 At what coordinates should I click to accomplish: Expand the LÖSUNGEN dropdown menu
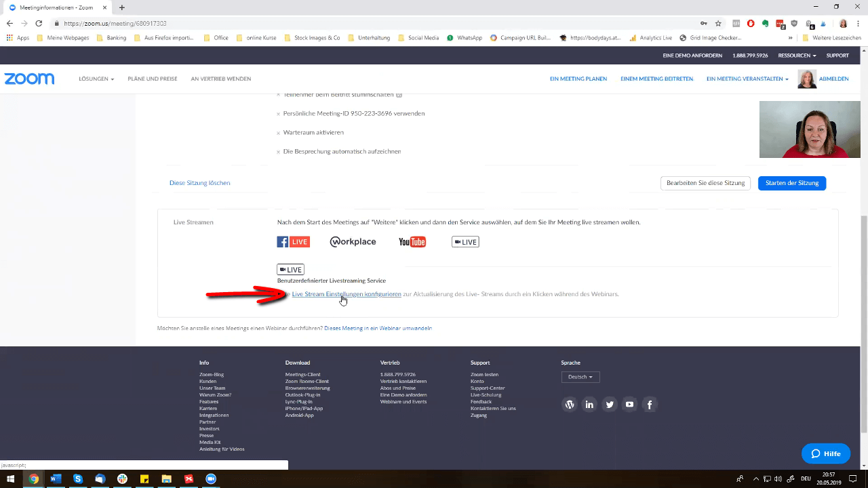[96, 79]
